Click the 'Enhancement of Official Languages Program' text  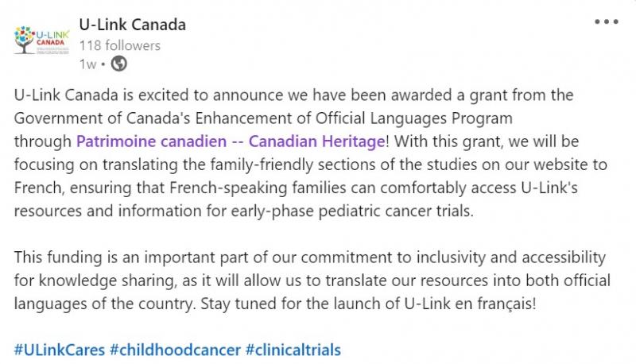(354, 118)
